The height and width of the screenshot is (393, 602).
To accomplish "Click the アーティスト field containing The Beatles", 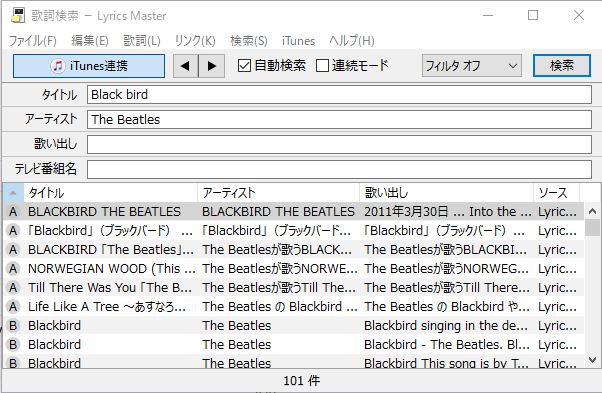I will pyautogui.click(x=339, y=120).
